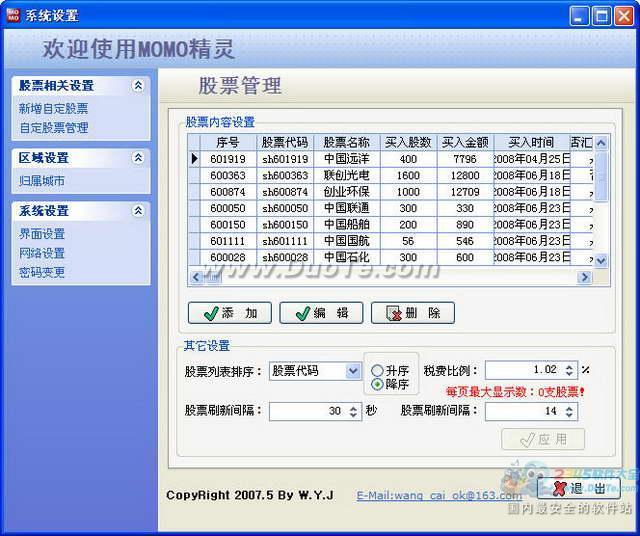Click the green checkmark on 编辑 button

pos(303,314)
